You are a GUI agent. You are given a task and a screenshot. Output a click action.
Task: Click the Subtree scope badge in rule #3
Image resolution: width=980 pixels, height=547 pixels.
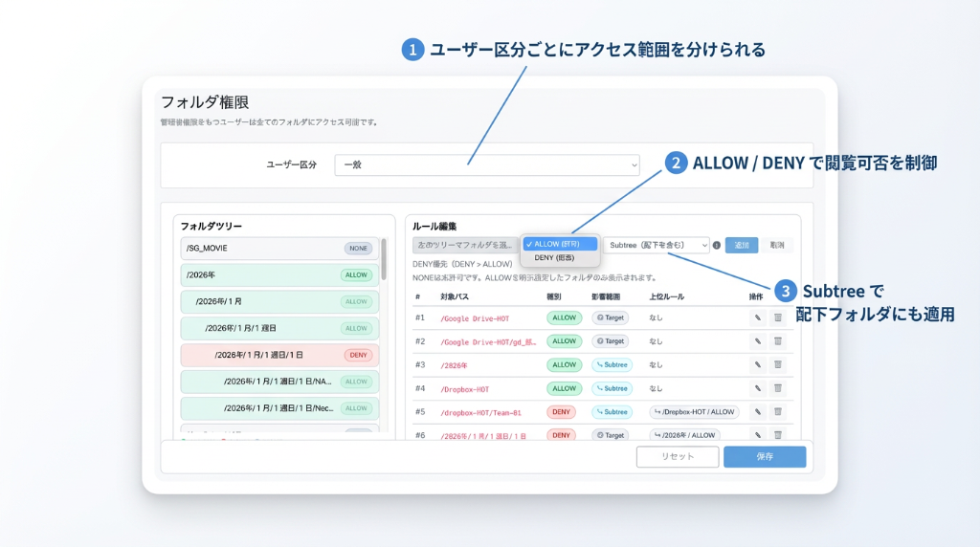tap(612, 364)
